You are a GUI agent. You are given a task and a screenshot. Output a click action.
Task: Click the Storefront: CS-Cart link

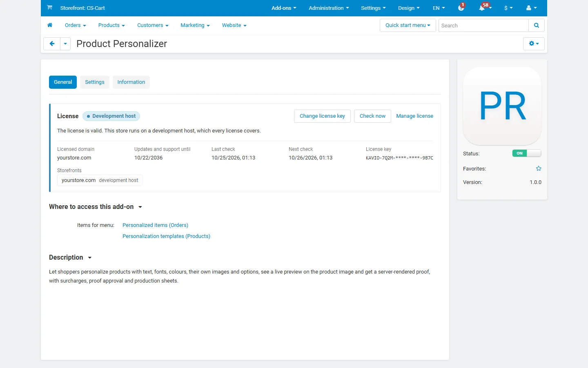82,8
